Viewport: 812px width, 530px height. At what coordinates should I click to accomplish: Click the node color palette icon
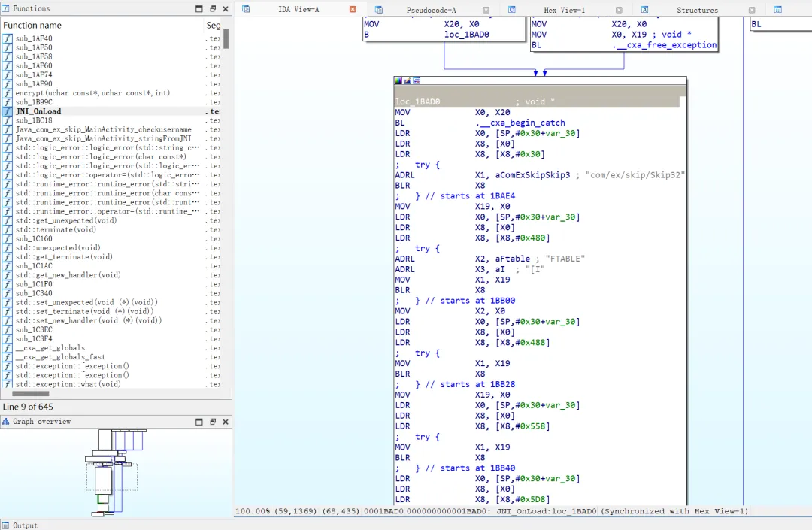coord(398,80)
